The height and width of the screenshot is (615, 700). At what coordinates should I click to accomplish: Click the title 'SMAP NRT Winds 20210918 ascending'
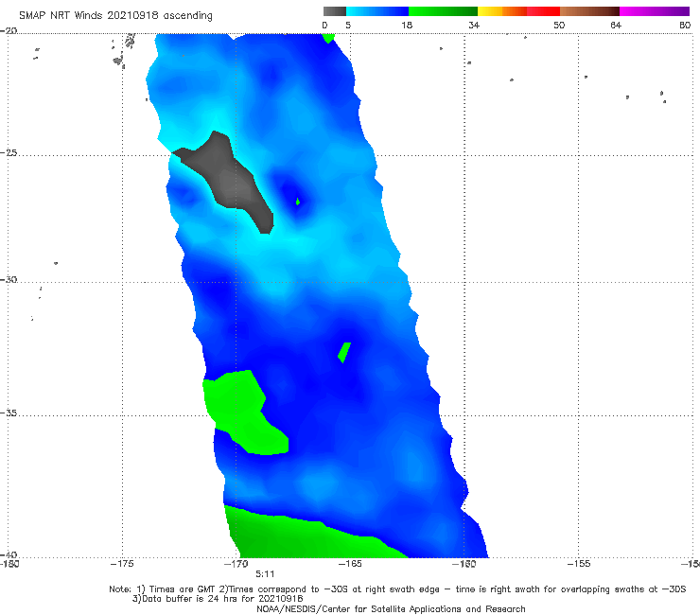pyautogui.click(x=115, y=16)
